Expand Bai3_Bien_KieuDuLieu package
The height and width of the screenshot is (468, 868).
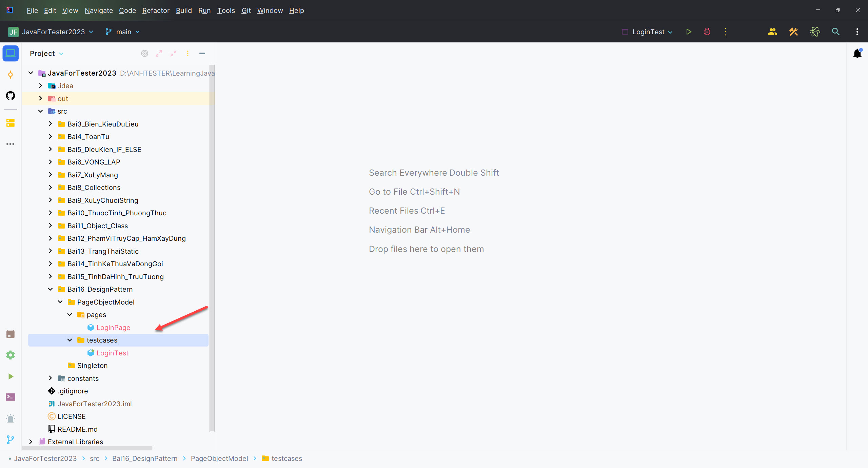click(51, 124)
